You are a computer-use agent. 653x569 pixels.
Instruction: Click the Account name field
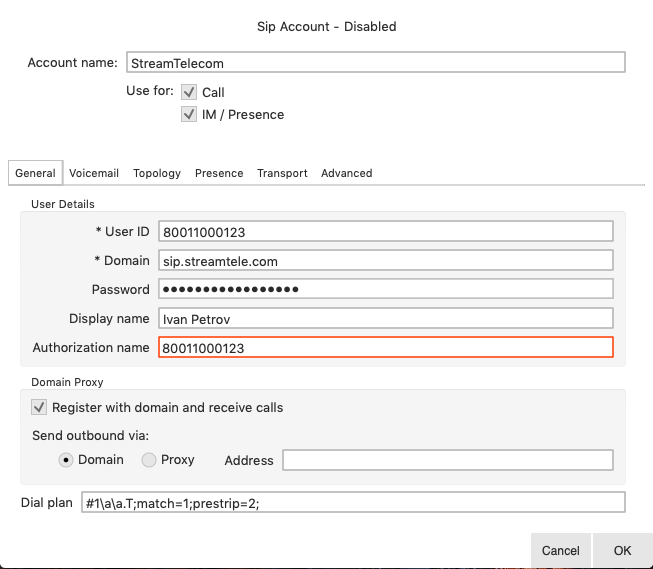tap(375, 63)
